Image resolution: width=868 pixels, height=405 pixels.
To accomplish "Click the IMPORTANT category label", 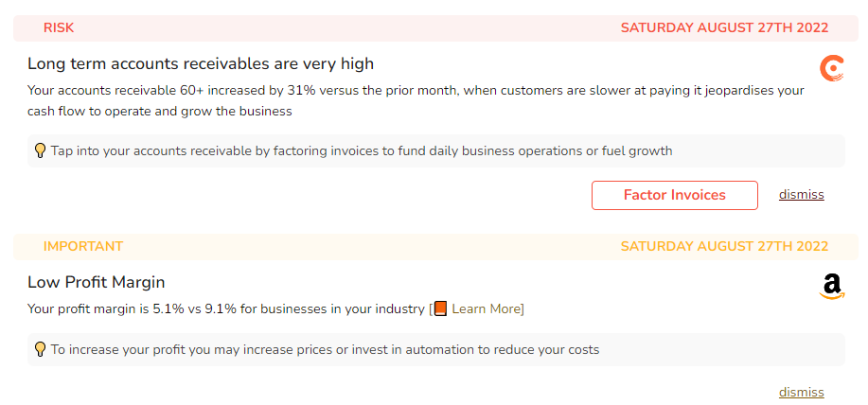I will pos(83,247).
